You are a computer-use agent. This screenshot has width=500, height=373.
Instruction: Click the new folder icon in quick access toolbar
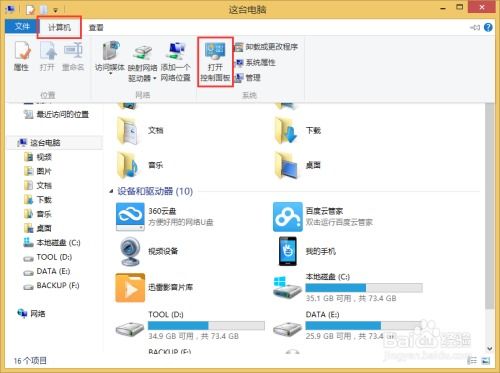point(44,9)
